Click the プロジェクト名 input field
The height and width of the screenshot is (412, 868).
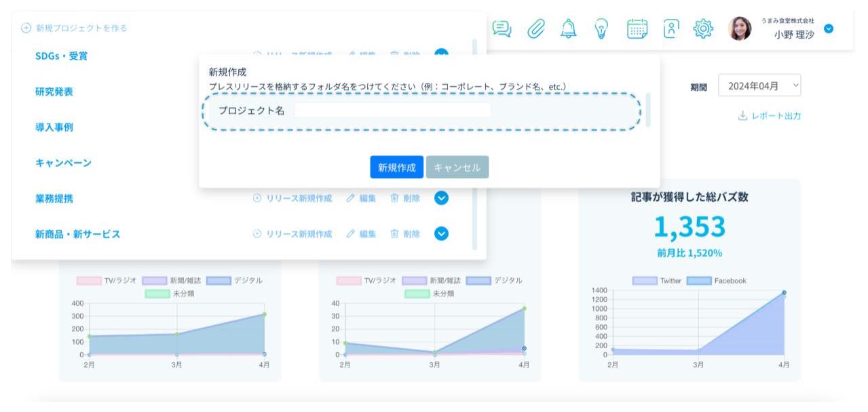tap(392, 111)
